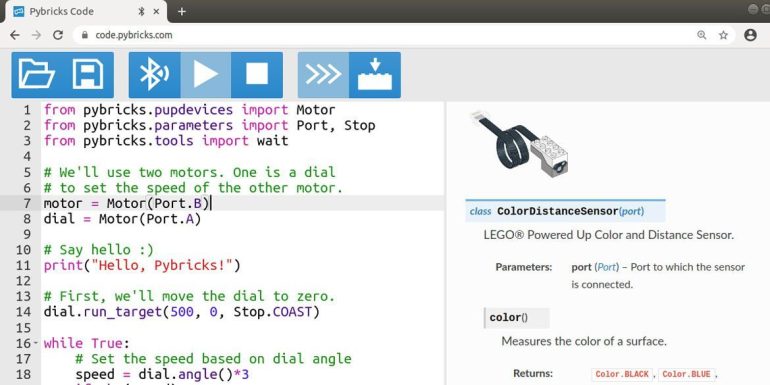Image resolution: width=770 pixels, height=385 pixels.
Task: Click the firmware install download icon
Action: coord(375,75)
